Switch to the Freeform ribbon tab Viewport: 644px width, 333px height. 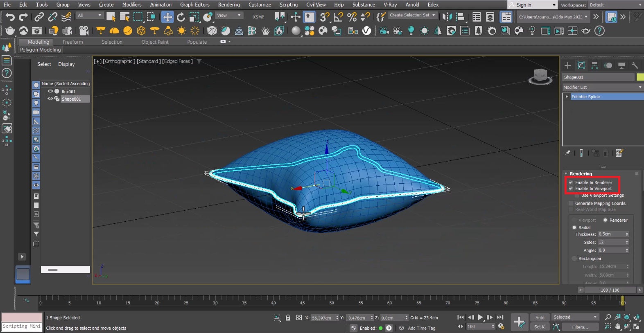72,42
